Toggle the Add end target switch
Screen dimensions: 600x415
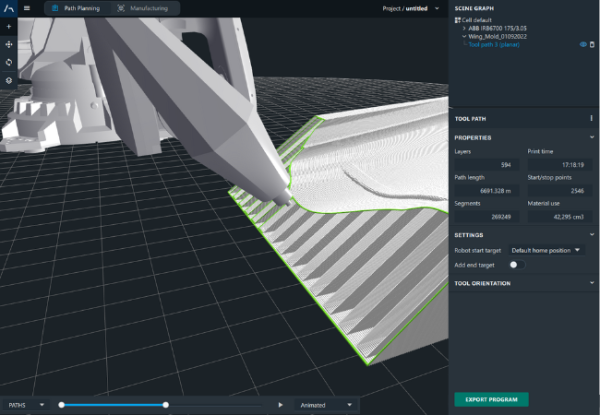(x=517, y=265)
